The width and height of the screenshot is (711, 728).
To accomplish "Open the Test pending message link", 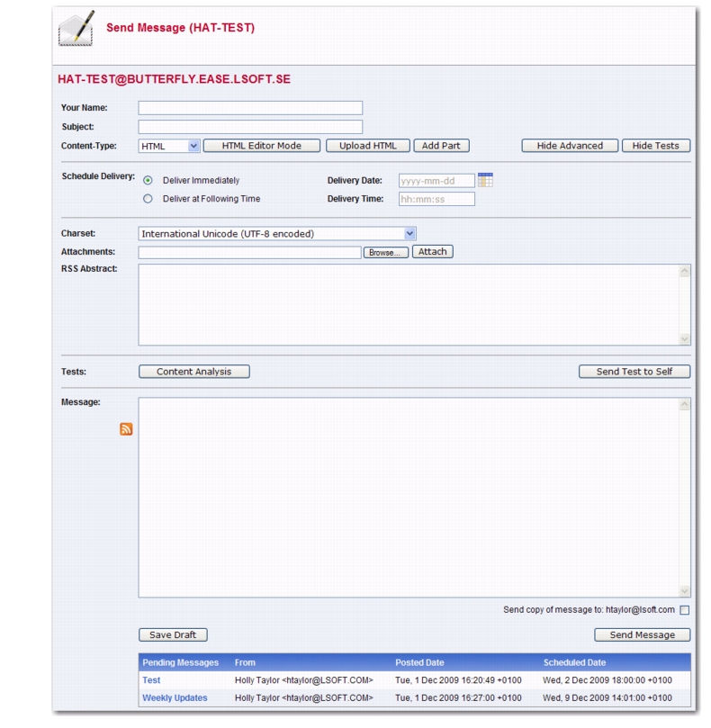I will tap(151, 680).
